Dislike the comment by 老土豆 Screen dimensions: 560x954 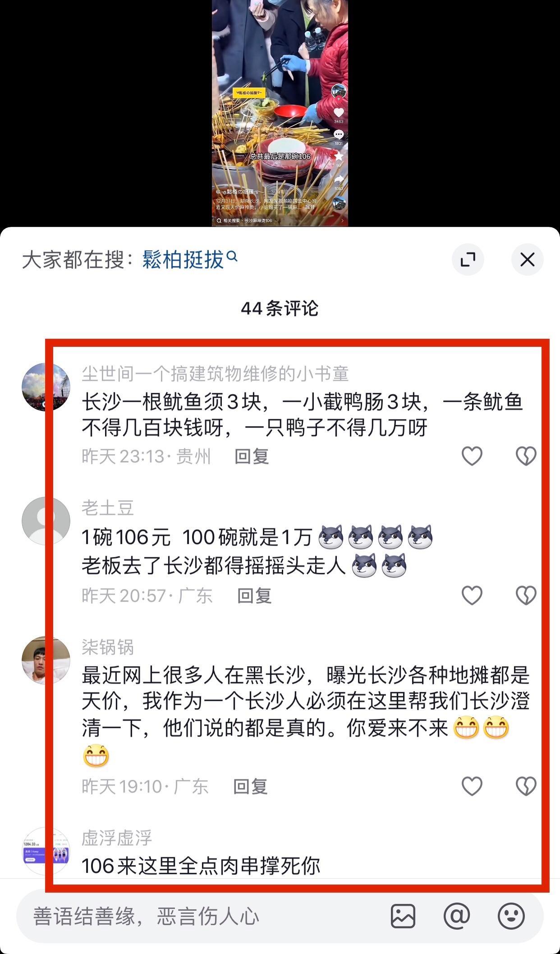(526, 595)
